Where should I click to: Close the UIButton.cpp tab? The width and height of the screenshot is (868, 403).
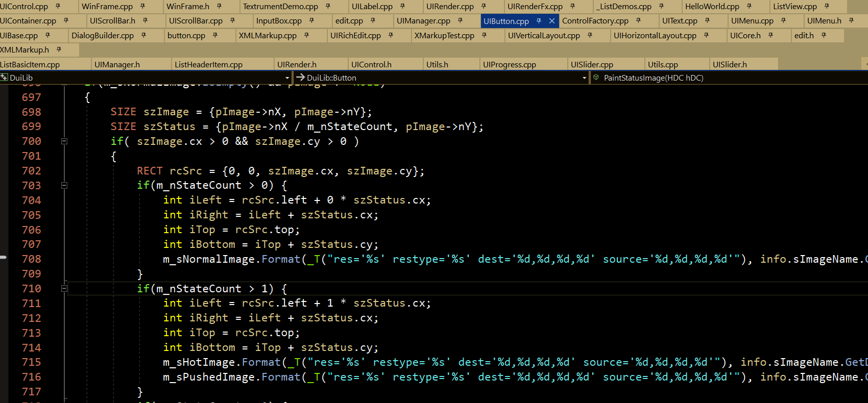tap(551, 21)
